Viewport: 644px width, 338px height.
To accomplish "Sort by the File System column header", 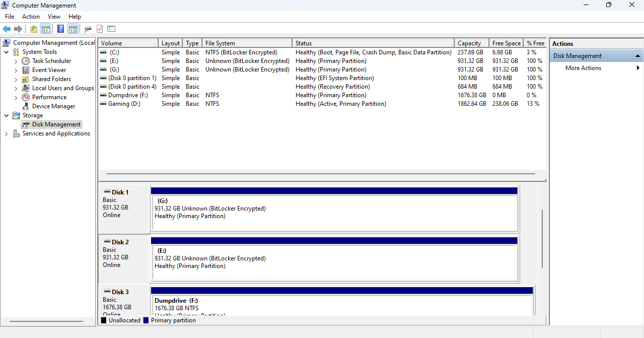I will tap(247, 43).
